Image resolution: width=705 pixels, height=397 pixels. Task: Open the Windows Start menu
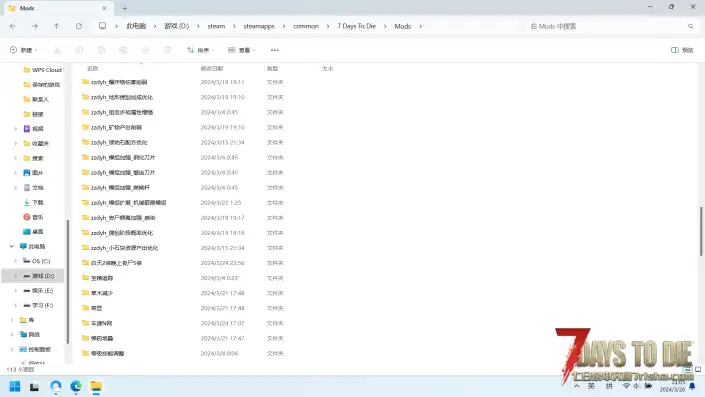[15, 386]
